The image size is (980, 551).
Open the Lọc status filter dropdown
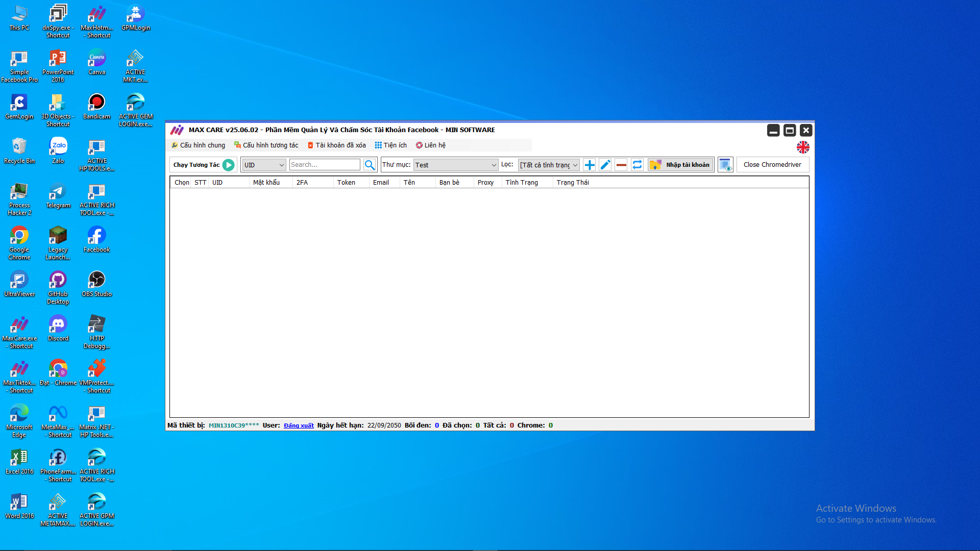coord(549,165)
